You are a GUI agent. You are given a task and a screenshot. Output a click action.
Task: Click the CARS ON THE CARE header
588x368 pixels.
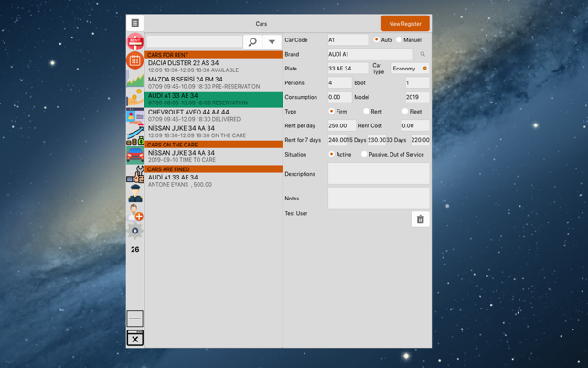coord(213,145)
